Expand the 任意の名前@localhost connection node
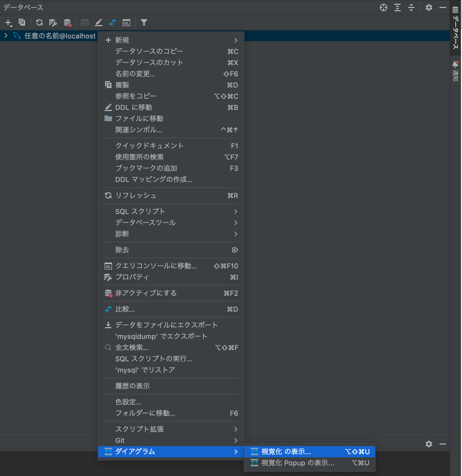462x476 pixels. pyautogui.click(x=5, y=36)
